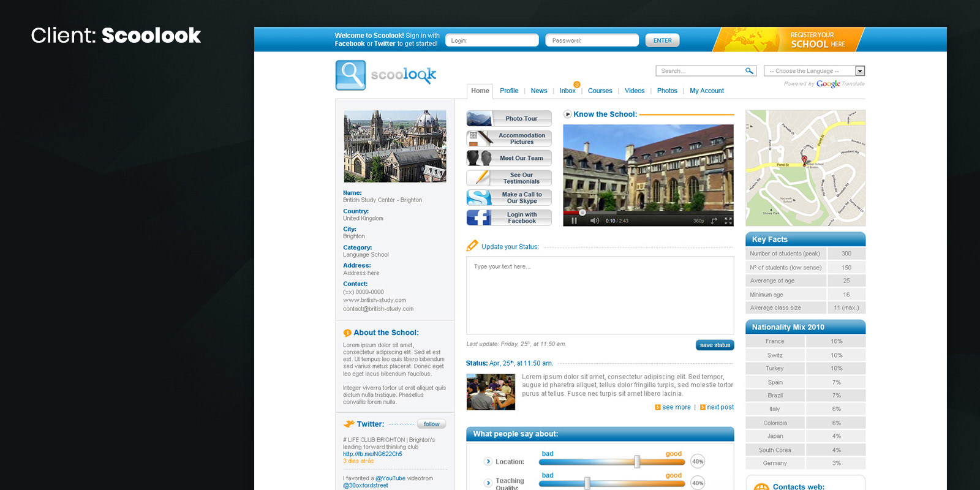
Task: Open the fb.me link in tweet
Action: click(x=372, y=454)
